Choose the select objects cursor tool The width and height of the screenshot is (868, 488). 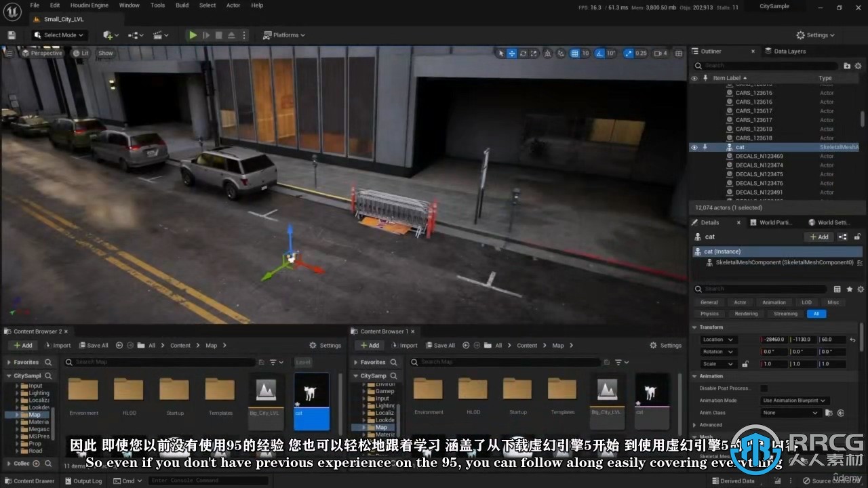click(501, 53)
